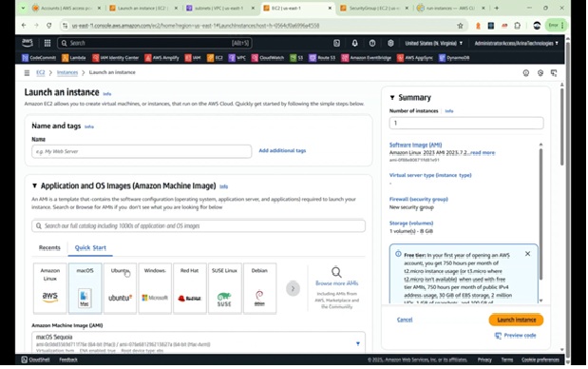Toggle the side navigation hamburger menu

pos(27,73)
